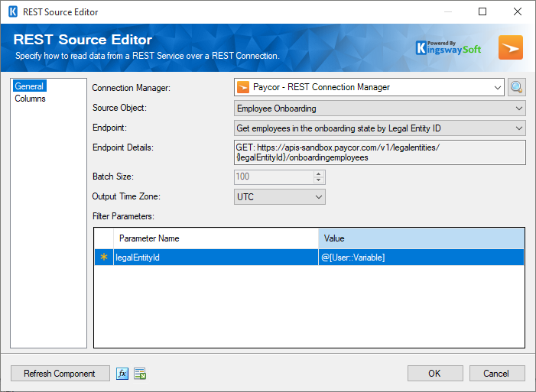Increase Batch Size with up arrow
The width and height of the screenshot is (536, 392).
point(319,173)
